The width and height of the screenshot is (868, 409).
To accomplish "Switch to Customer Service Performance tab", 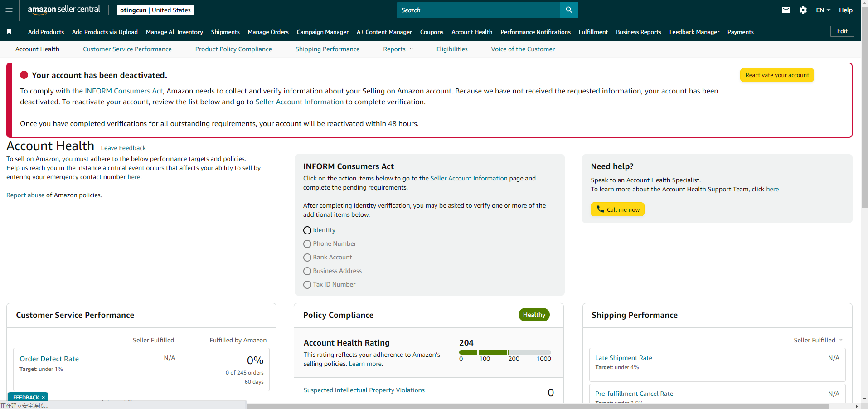I will tap(127, 49).
